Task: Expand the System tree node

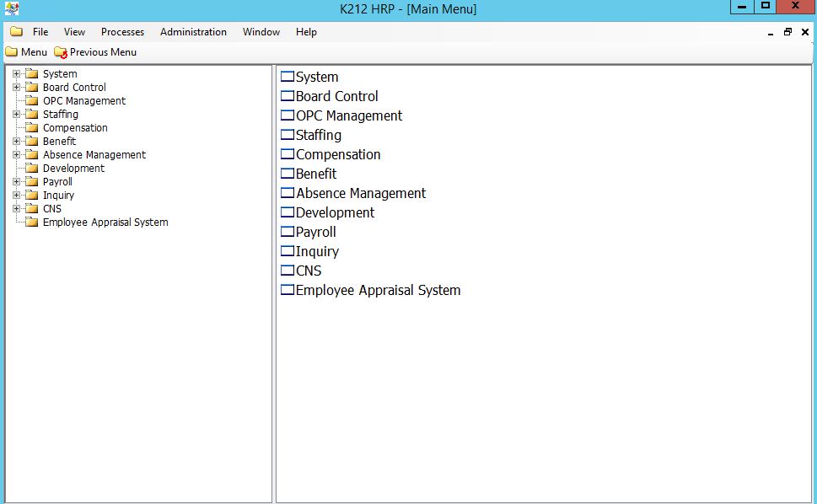Action: 16,74
